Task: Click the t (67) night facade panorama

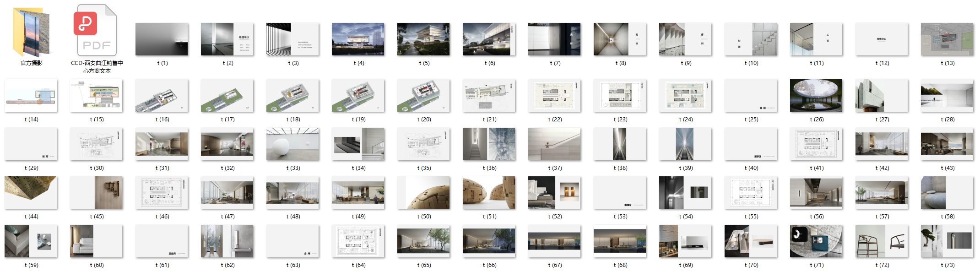Action: (x=554, y=241)
